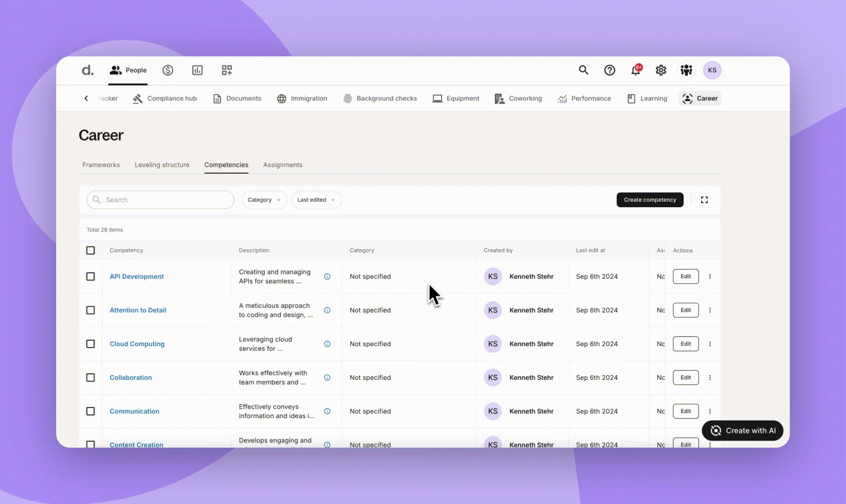846x504 pixels.
Task: Click the Deel 'd.' logo
Action: pyautogui.click(x=87, y=70)
